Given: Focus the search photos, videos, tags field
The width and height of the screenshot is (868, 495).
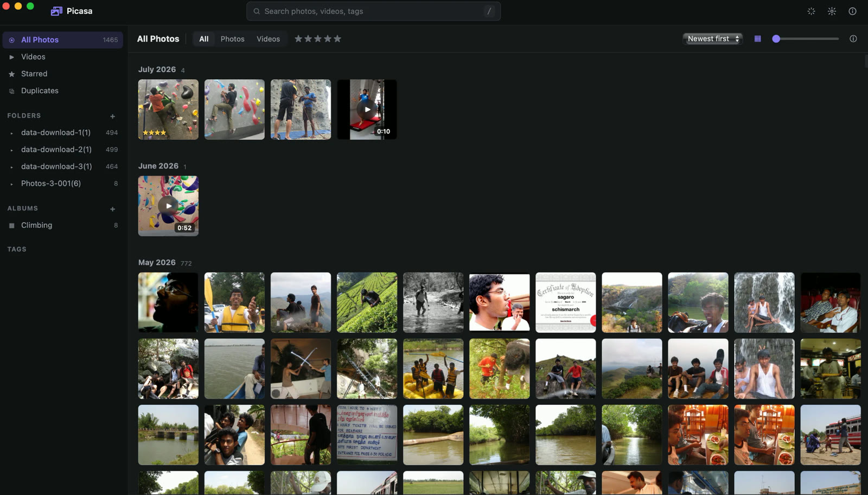Looking at the screenshot, I should pyautogui.click(x=373, y=11).
